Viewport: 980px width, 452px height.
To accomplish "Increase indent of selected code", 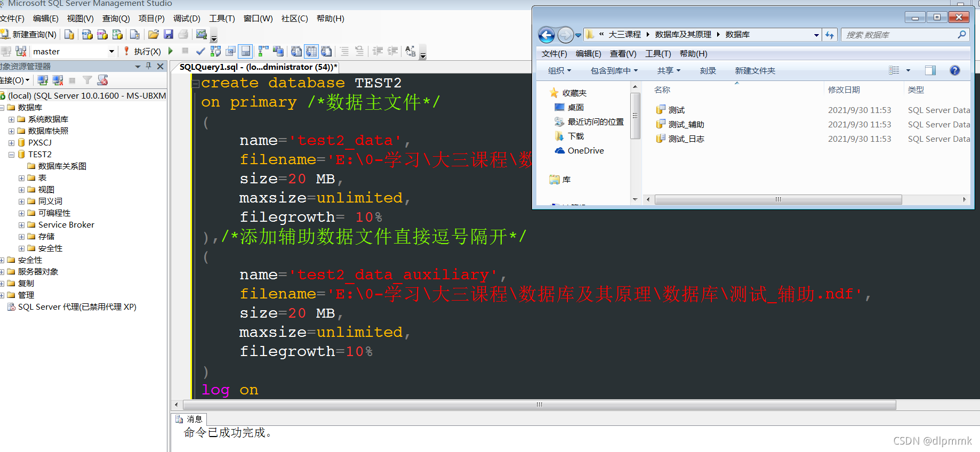I will [x=392, y=51].
